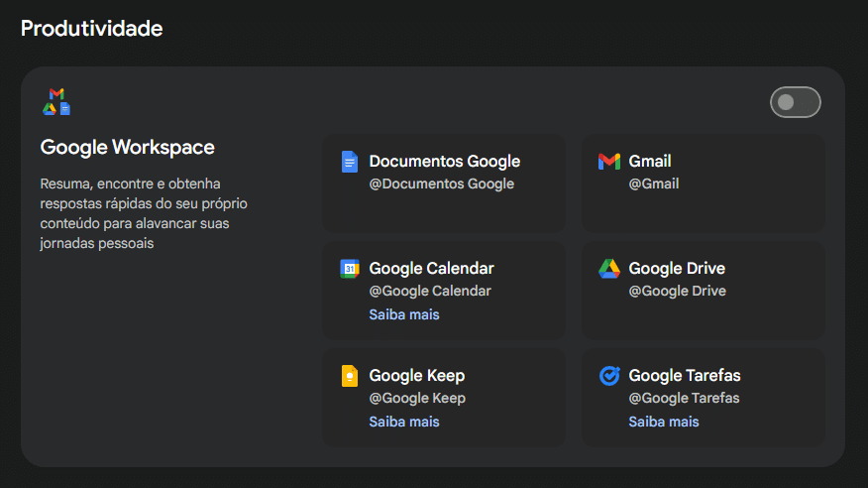Select the Google Tarefas title text
Image resolution: width=868 pixels, height=488 pixels.
coord(685,376)
